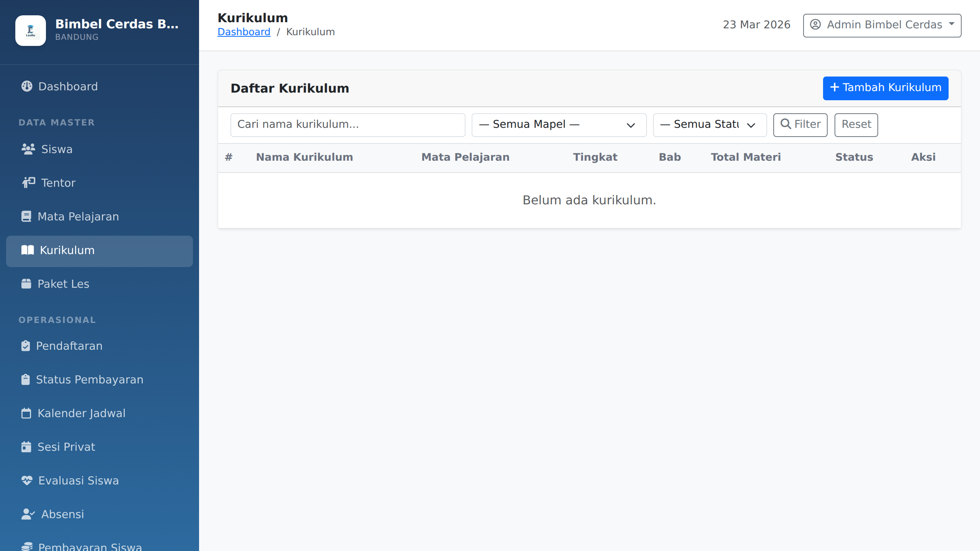980x551 pixels.
Task: Go to Status Pembayaran in sidebar
Action: [x=89, y=380]
